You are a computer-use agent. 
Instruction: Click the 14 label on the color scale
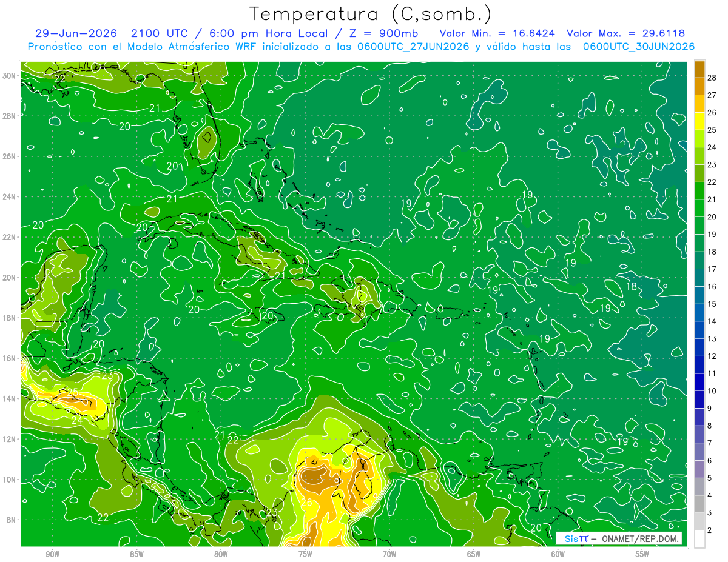point(712,321)
